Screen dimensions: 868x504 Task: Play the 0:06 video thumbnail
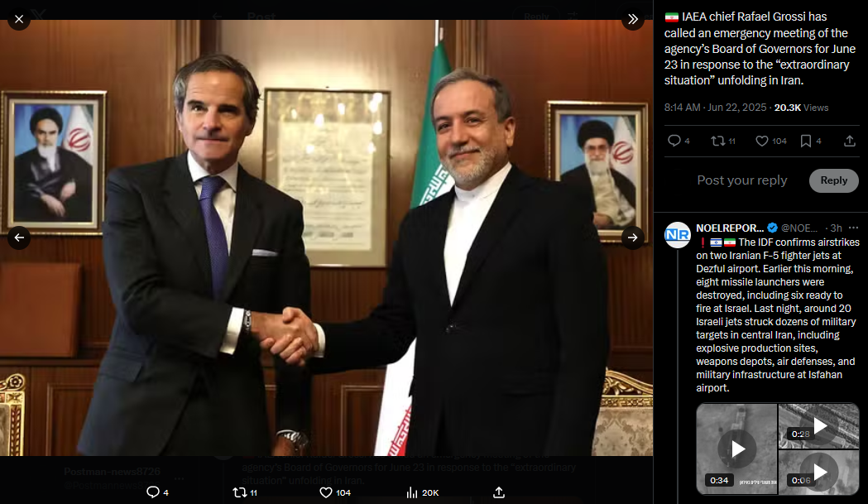tap(818, 473)
